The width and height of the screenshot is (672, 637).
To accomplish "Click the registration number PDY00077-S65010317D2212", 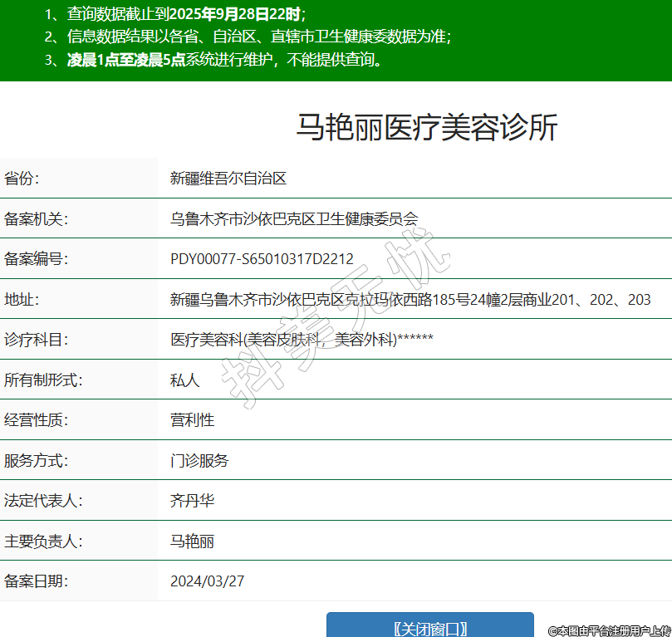I will tap(262, 259).
